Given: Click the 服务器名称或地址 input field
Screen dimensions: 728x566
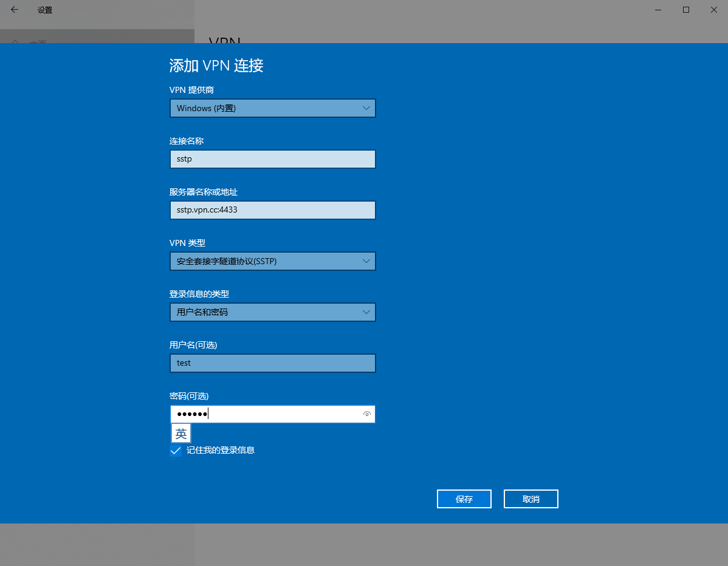Looking at the screenshot, I should coord(272,210).
